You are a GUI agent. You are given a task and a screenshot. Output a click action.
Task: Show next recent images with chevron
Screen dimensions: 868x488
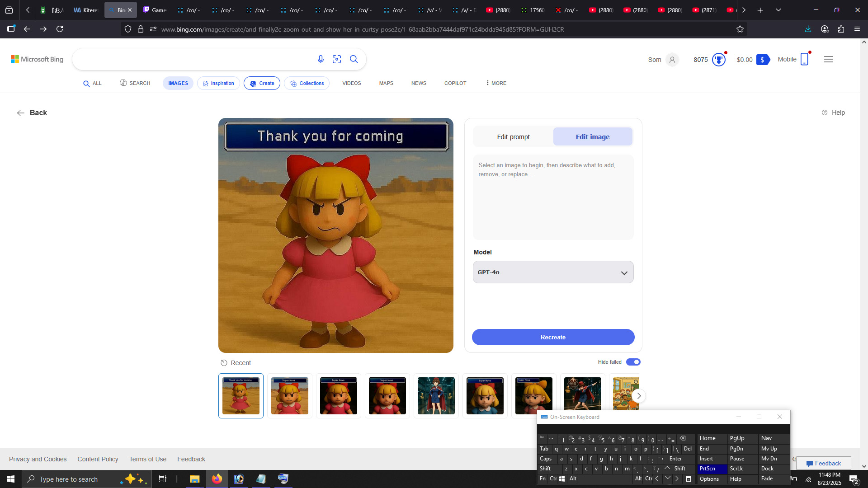tap(638, 396)
